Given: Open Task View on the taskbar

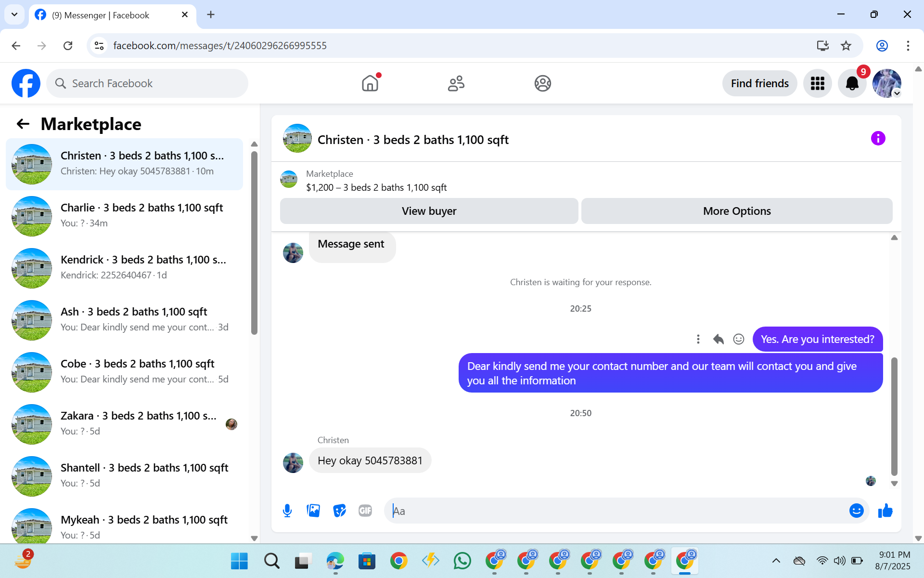Looking at the screenshot, I should 303,561.
